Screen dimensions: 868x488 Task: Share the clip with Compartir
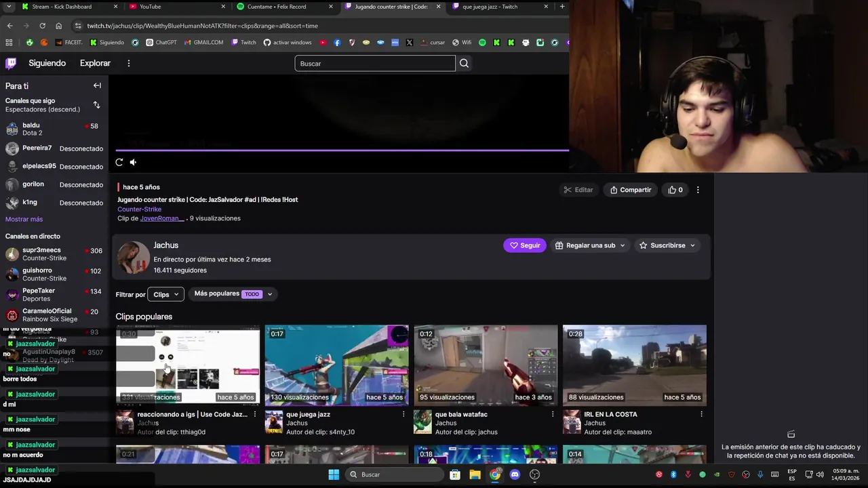pos(631,190)
